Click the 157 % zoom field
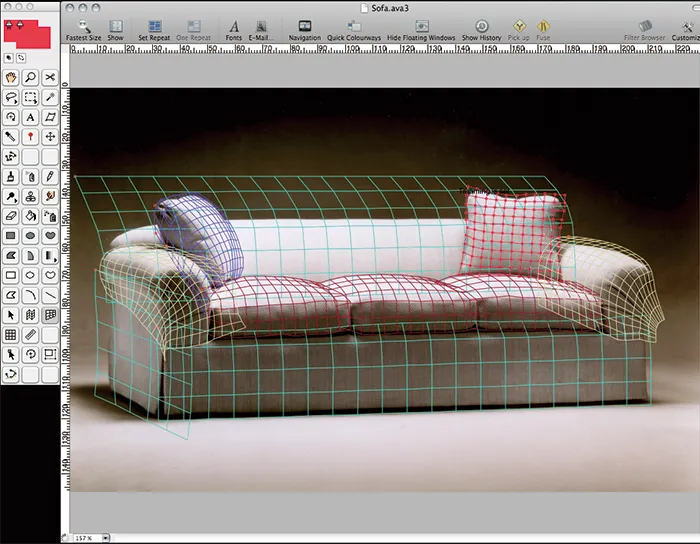 (86, 538)
